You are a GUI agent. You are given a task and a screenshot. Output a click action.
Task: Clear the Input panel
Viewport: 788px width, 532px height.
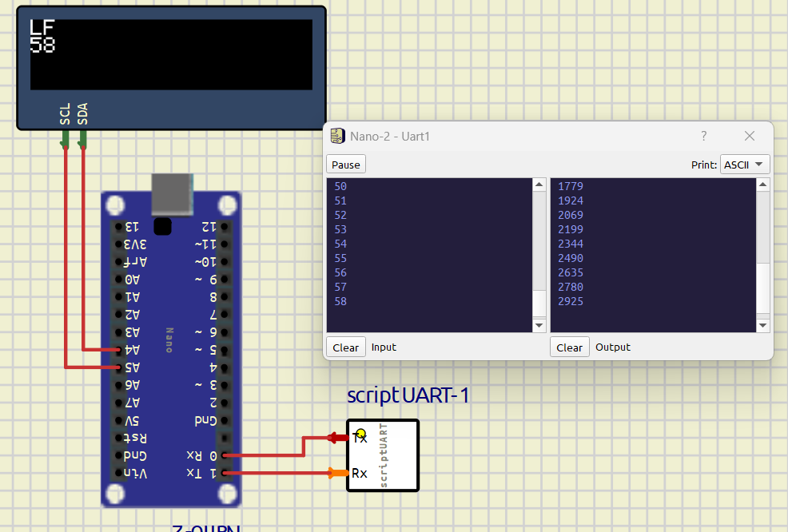click(346, 347)
